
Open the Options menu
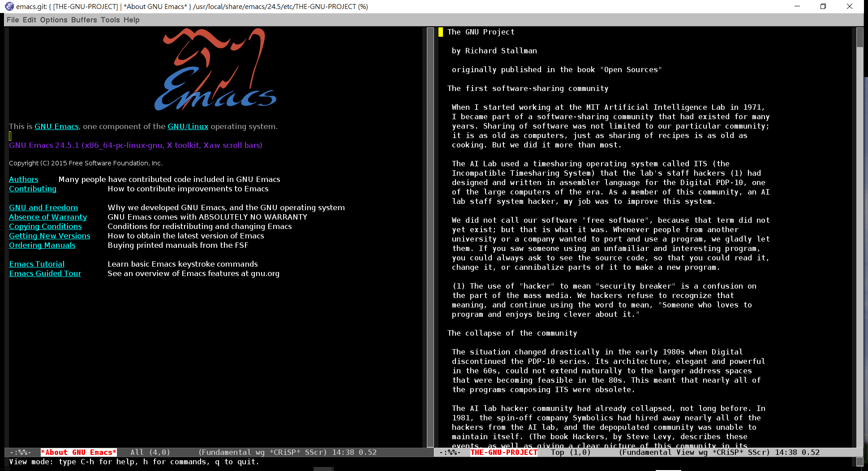point(53,20)
